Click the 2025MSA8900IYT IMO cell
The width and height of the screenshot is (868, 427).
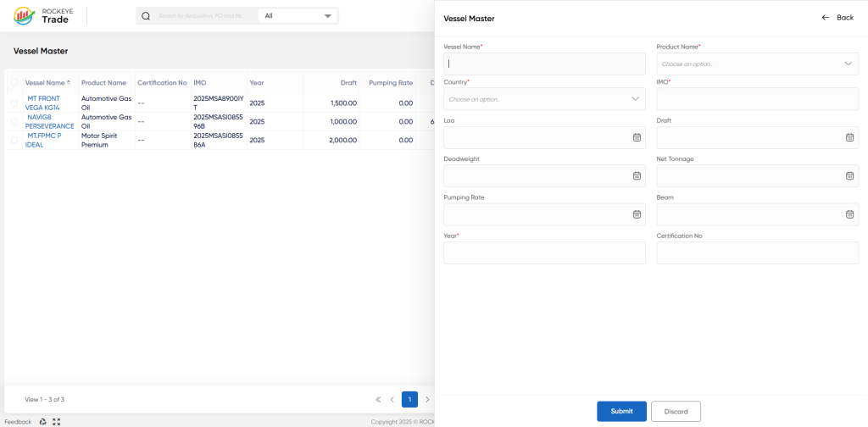pyautogui.click(x=219, y=103)
